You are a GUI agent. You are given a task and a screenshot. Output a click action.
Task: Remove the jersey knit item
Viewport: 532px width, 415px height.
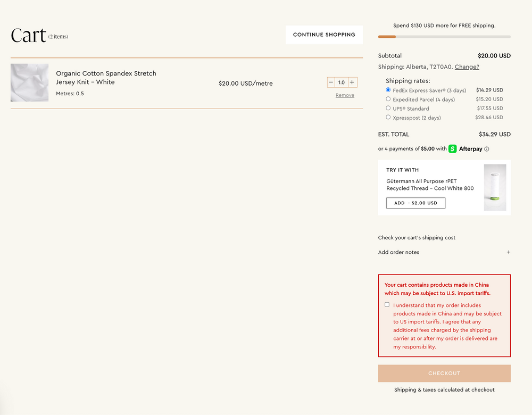[x=345, y=95]
